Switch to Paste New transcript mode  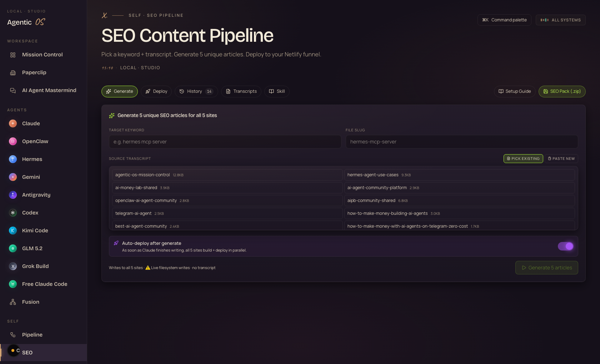pos(561,158)
